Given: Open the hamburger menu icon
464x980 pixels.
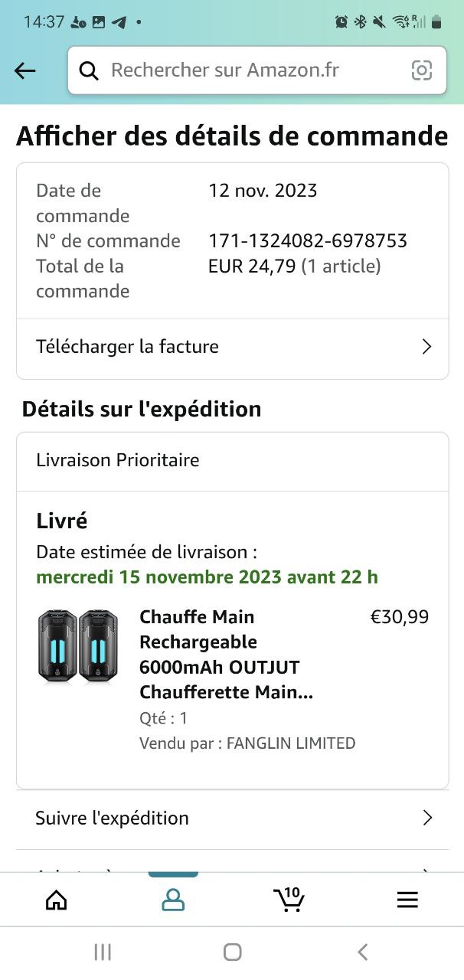Looking at the screenshot, I should point(407,900).
